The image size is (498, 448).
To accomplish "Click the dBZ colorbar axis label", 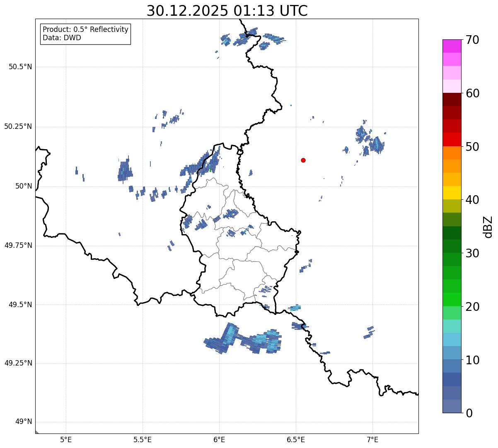I will pos(488,227).
